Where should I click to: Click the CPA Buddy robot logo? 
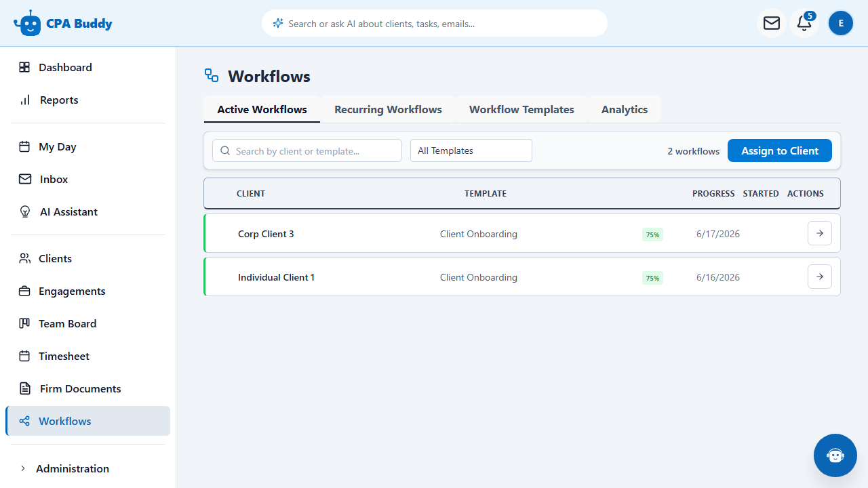27,23
